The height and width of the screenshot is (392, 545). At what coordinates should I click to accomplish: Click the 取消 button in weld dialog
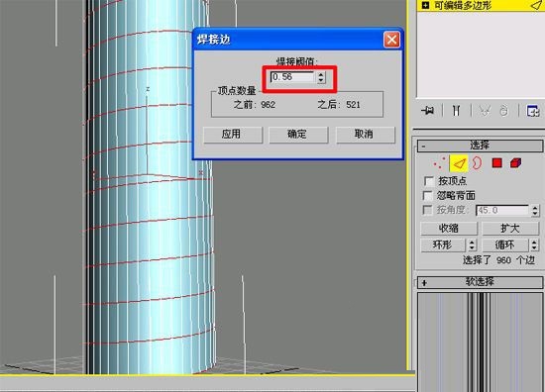pyautogui.click(x=365, y=135)
